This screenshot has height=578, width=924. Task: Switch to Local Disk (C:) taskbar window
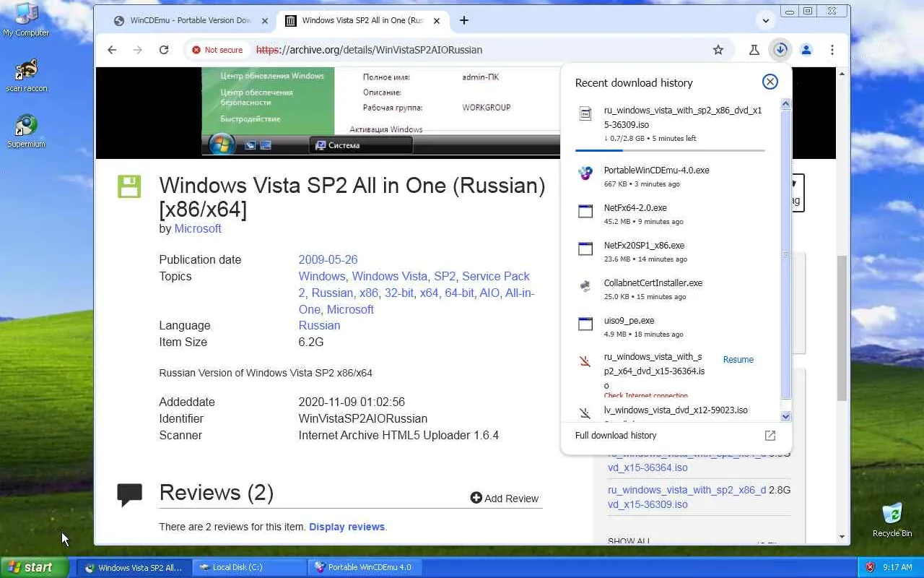[250, 567]
